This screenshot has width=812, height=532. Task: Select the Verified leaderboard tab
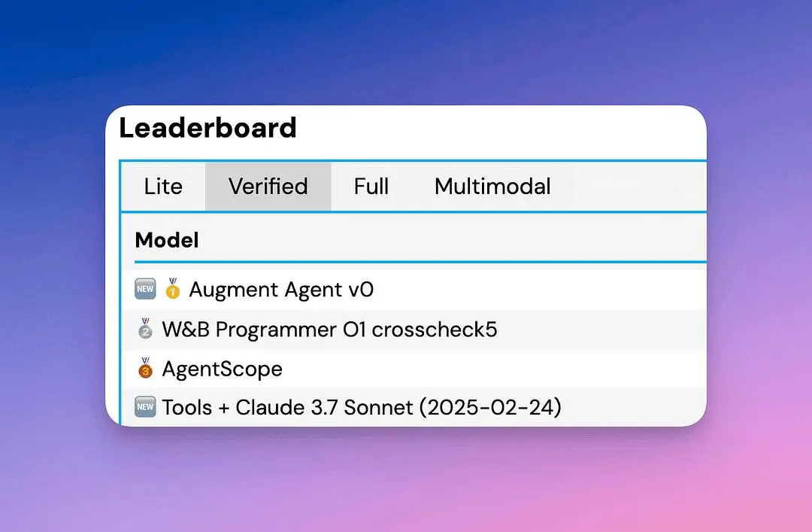tap(268, 187)
